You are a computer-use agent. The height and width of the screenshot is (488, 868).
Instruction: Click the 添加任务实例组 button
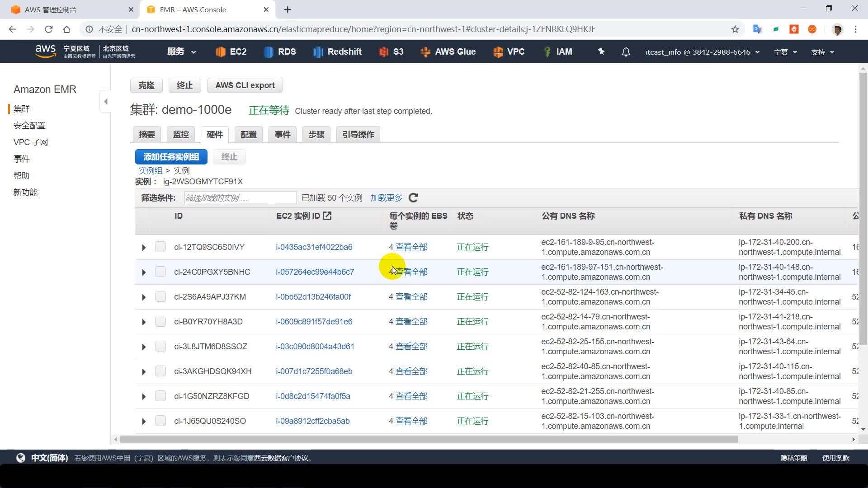(171, 157)
